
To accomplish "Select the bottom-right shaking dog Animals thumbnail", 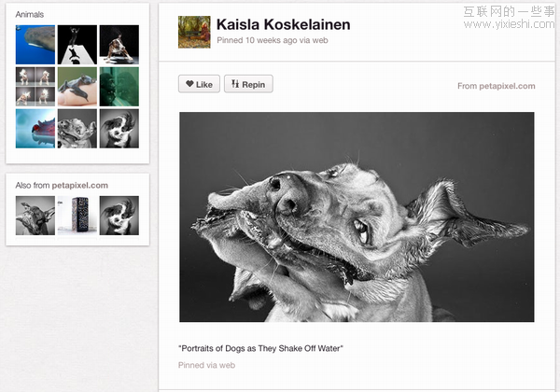I will (x=119, y=128).
